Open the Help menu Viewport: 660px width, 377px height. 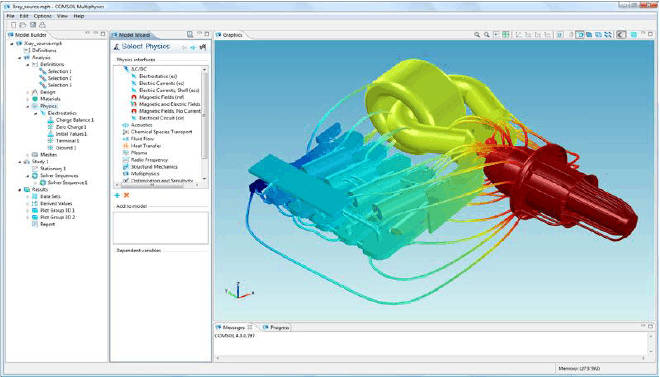click(x=79, y=16)
